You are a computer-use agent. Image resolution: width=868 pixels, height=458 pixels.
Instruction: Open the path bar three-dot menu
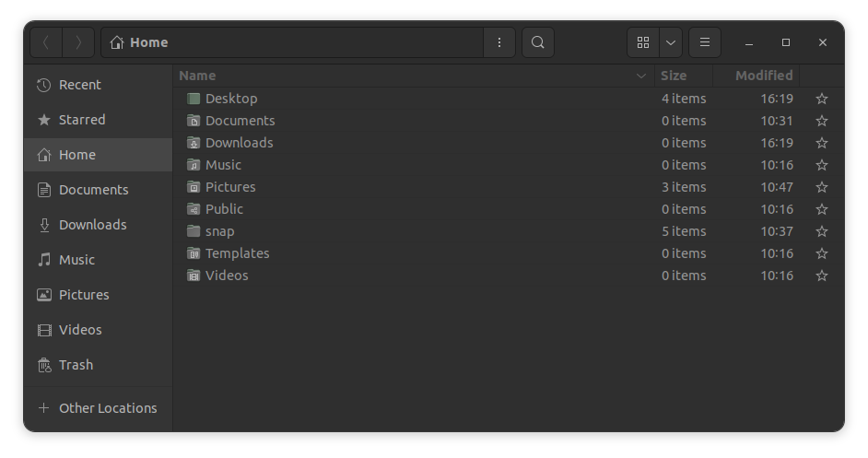[499, 42]
